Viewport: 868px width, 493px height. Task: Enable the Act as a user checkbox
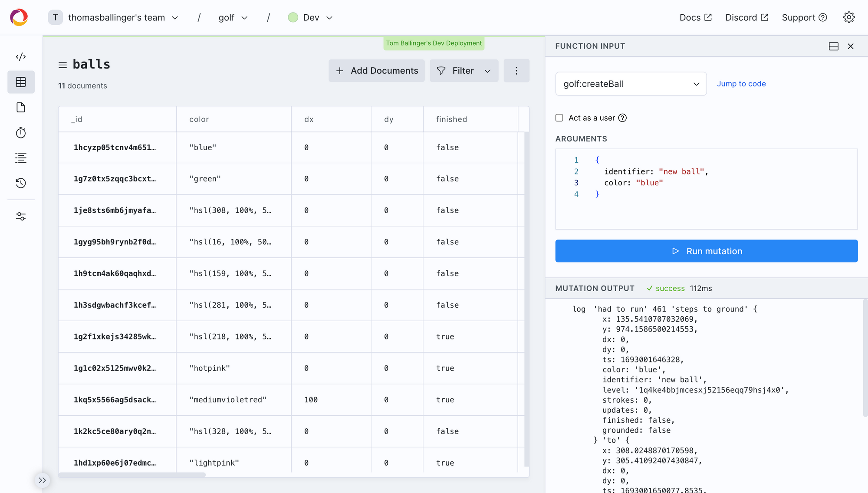tap(559, 118)
